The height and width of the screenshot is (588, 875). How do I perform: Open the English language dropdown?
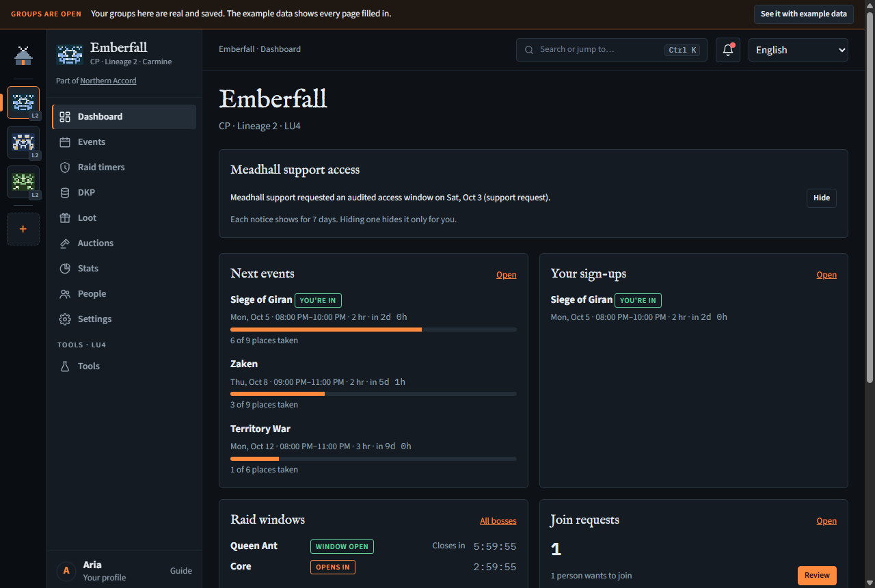click(798, 50)
